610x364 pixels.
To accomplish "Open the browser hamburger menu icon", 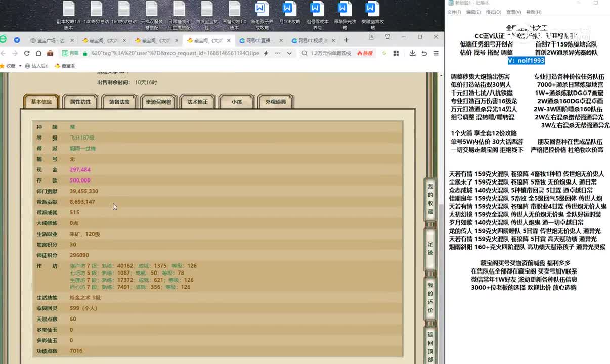I will point(436,53).
